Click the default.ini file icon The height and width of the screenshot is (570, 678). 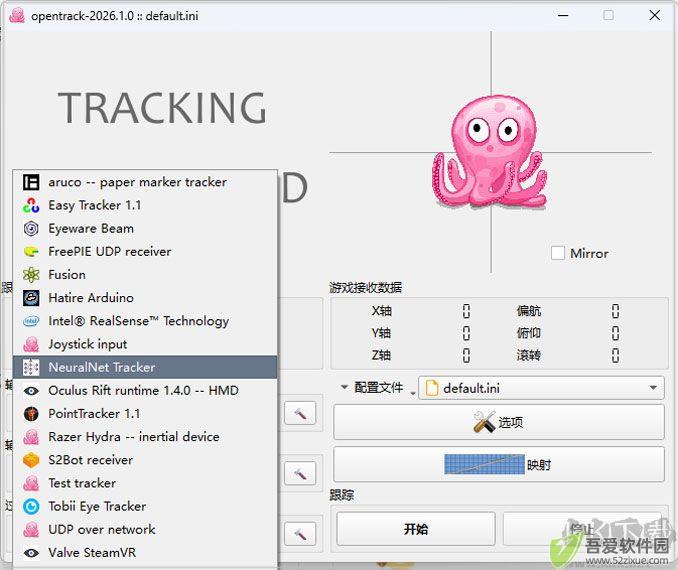432,388
